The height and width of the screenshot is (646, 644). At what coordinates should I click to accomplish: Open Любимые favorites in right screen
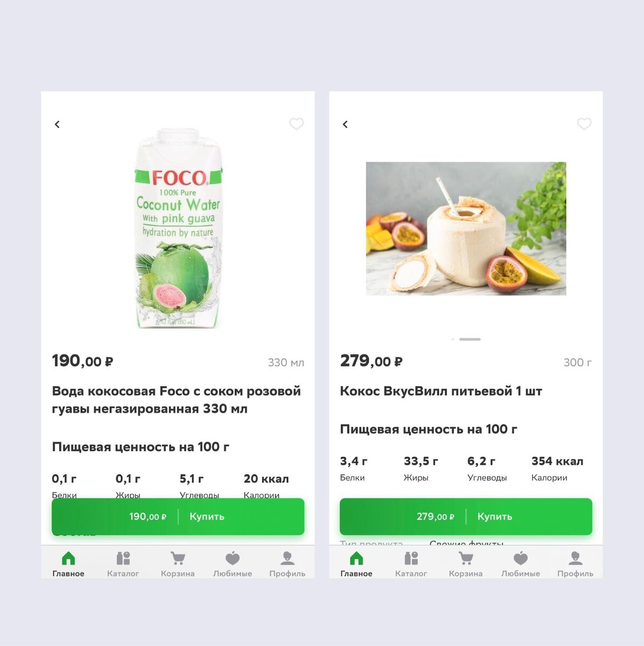[521, 564]
